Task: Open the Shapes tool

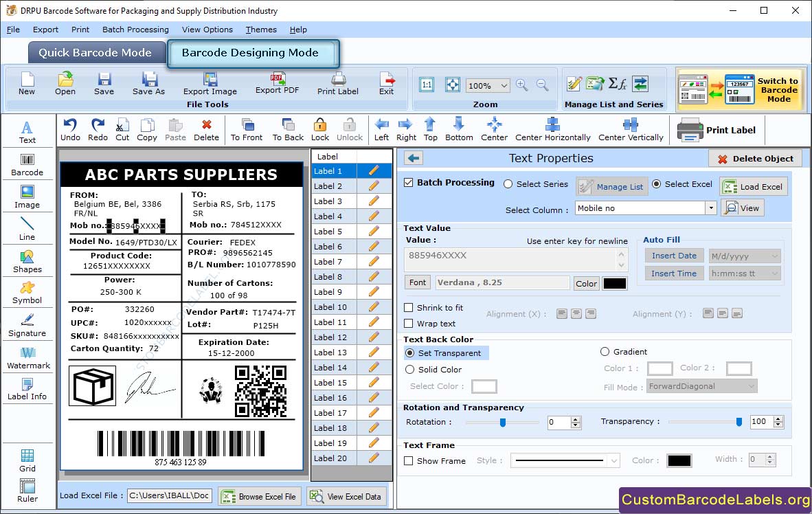Action: [27, 261]
